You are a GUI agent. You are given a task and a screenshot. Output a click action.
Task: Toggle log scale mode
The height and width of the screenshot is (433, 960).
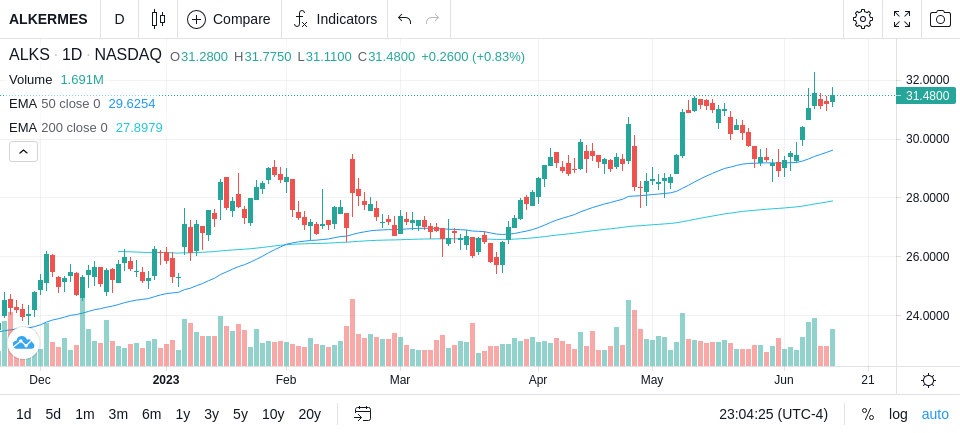pyautogui.click(x=898, y=414)
